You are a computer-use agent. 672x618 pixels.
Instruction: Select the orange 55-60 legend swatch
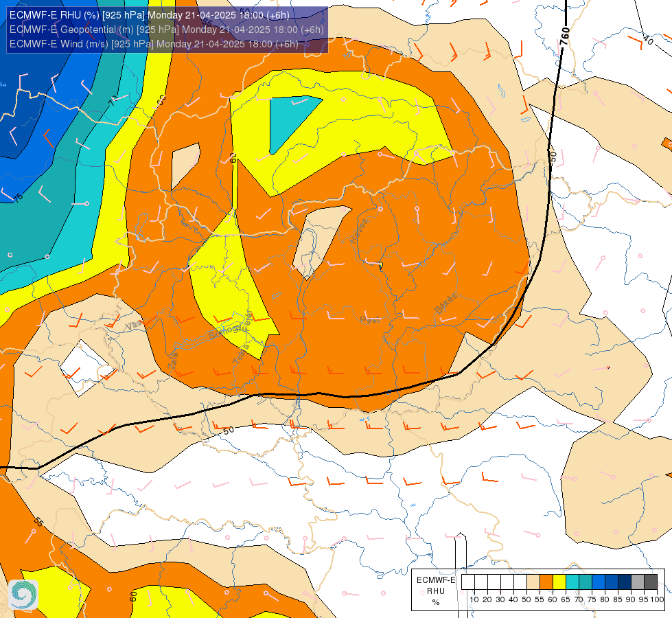546,582
